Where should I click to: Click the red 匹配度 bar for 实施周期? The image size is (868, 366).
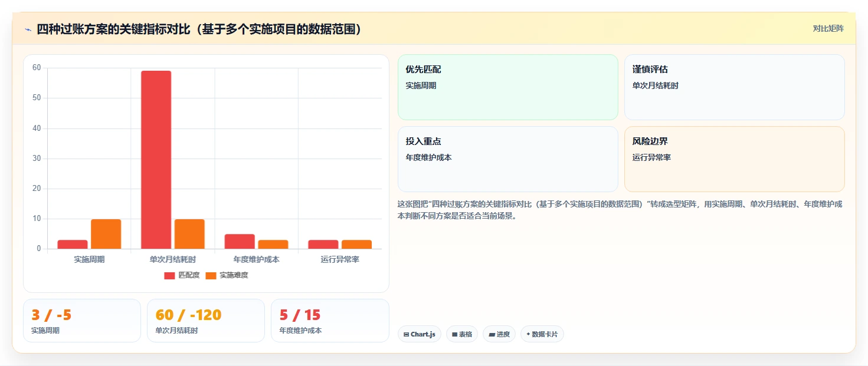(x=73, y=244)
